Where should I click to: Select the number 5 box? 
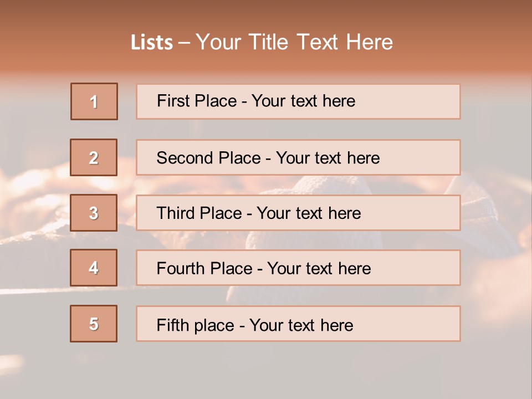(94, 324)
